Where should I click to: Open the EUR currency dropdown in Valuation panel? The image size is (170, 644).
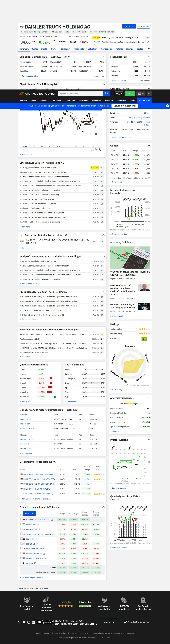click(66, 57)
